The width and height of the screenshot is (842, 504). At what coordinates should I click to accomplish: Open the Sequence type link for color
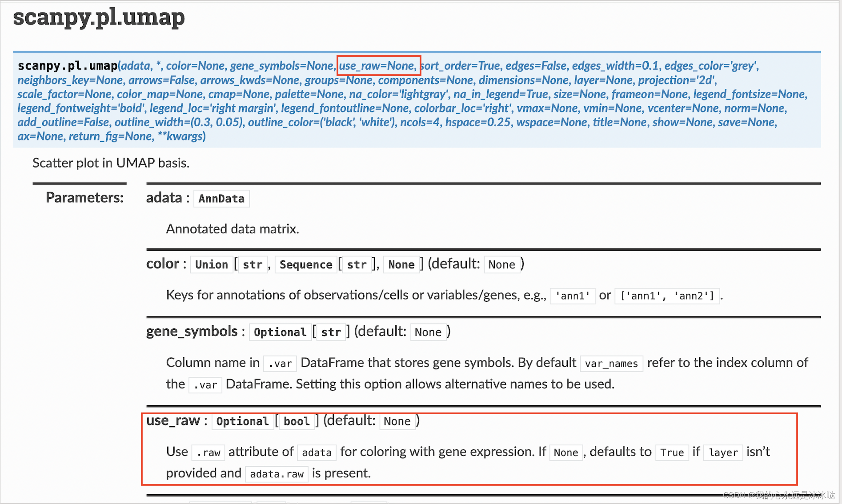[x=306, y=264]
